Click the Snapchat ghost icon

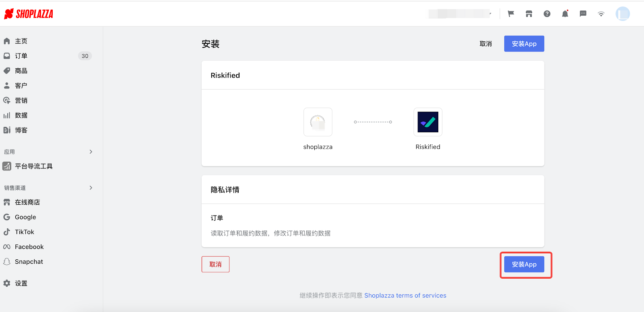[x=7, y=262]
